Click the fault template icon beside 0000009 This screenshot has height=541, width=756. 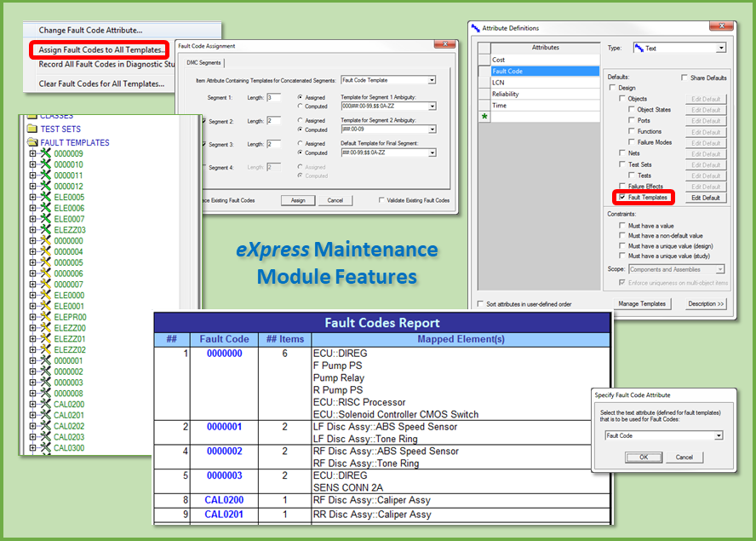[x=46, y=153]
